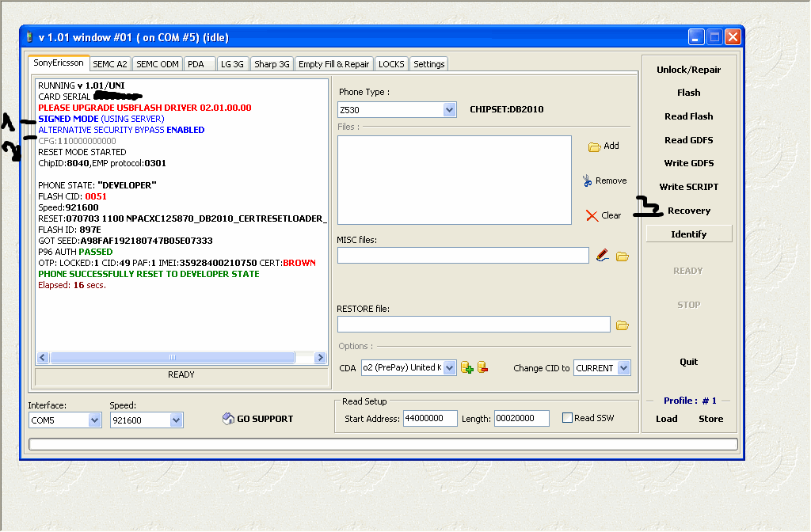This screenshot has width=811, height=532.
Task: Click the CDA add plus icon
Action: click(467, 367)
